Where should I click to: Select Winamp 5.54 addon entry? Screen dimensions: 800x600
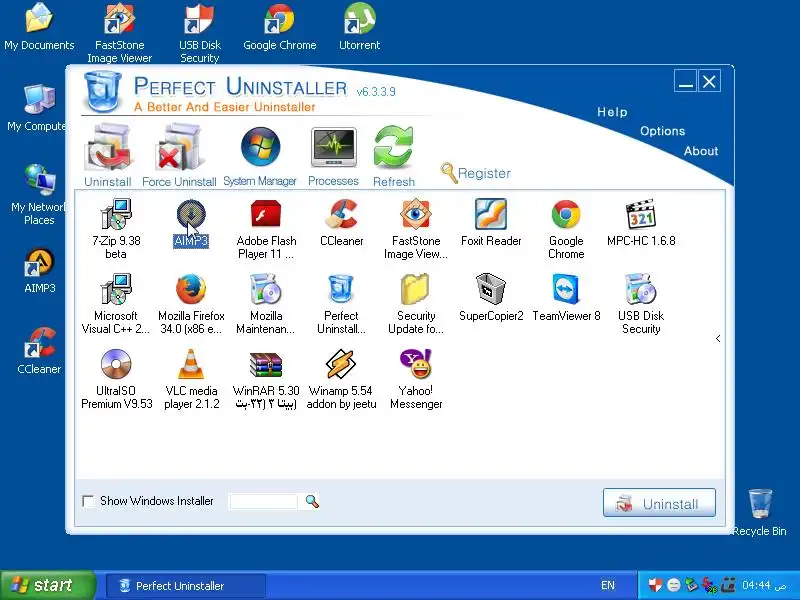click(x=341, y=379)
